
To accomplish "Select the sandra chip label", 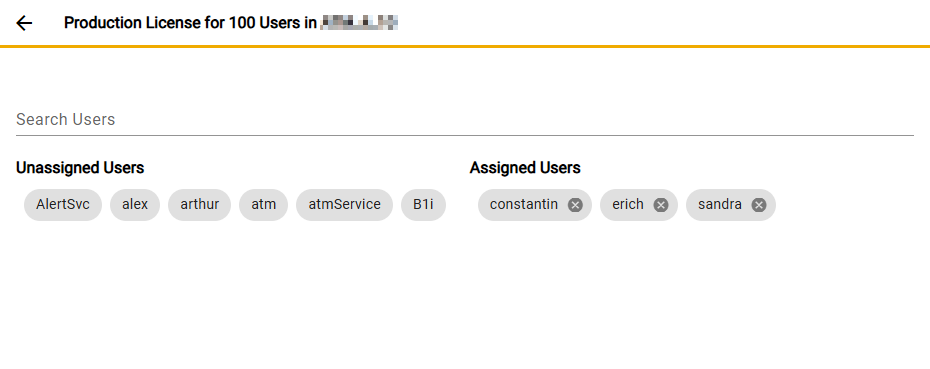I will coord(719,204).
